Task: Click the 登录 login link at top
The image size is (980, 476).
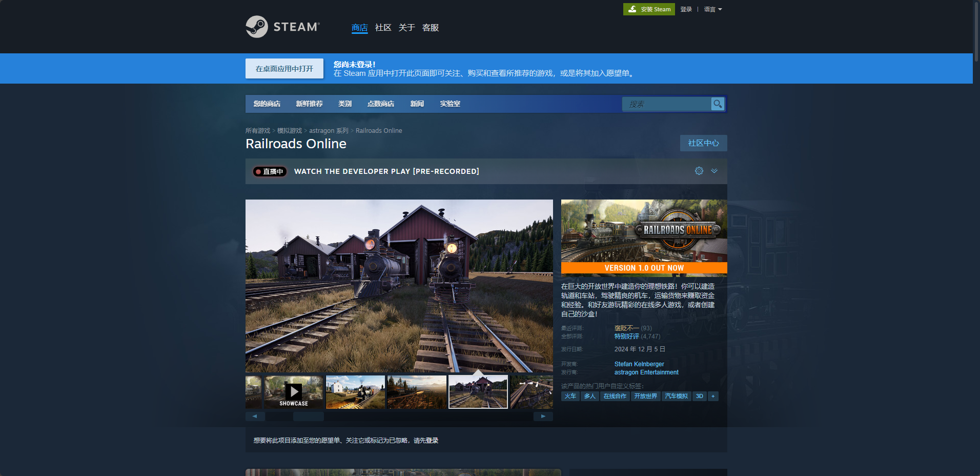Action: pos(686,9)
